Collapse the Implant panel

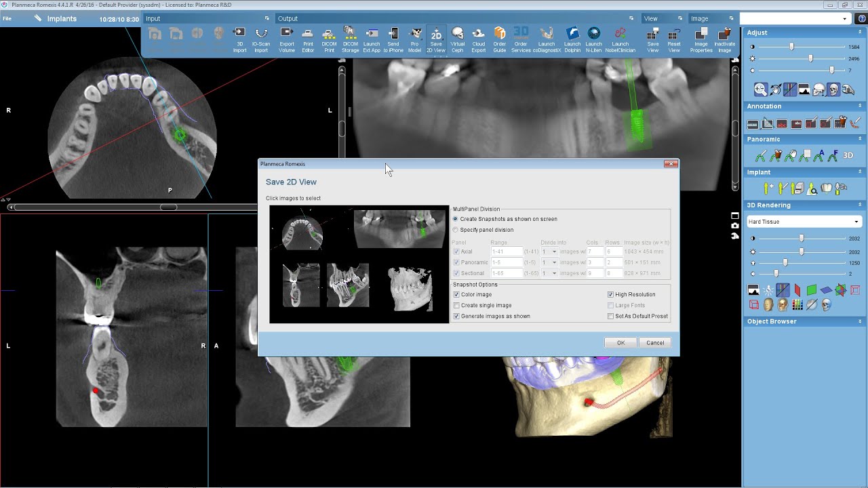(860, 173)
